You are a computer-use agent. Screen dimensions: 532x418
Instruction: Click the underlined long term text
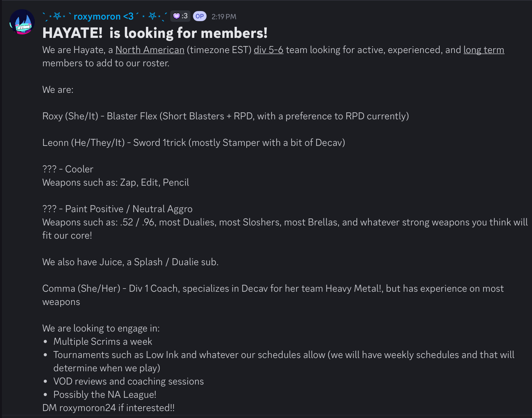pyautogui.click(x=483, y=50)
